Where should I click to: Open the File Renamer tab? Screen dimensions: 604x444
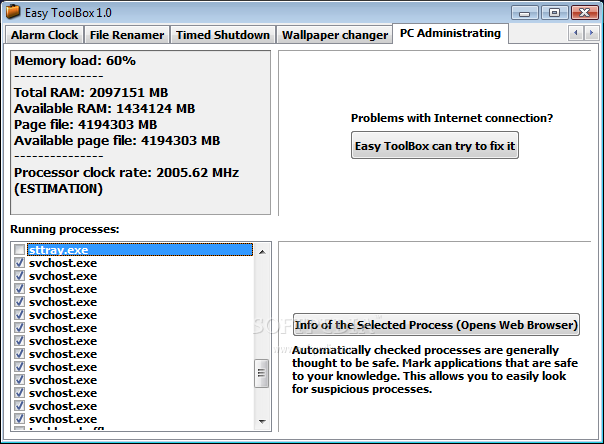click(x=127, y=35)
